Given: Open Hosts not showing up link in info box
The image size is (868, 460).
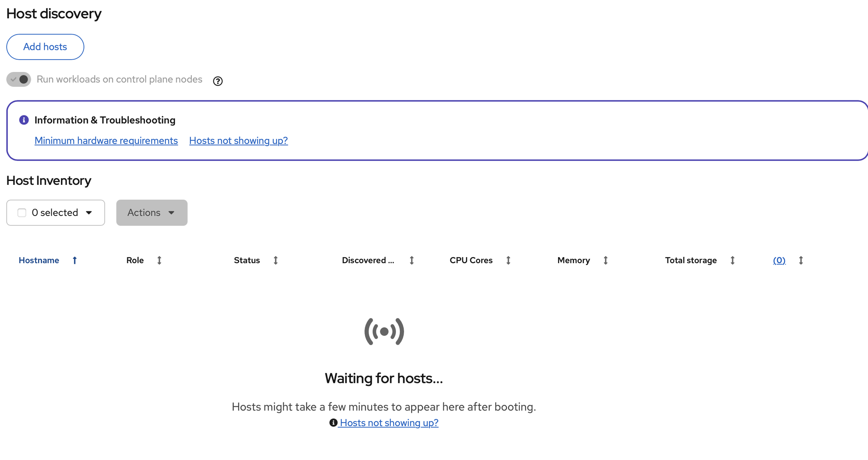Looking at the screenshot, I should (238, 140).
